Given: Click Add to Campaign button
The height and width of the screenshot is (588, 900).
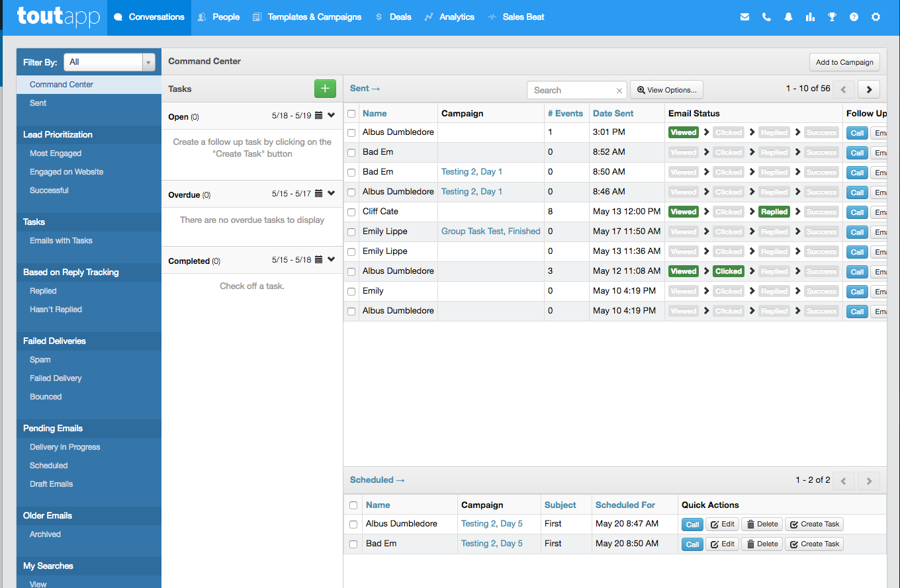Looking at the screenshot, I should 844,62.
